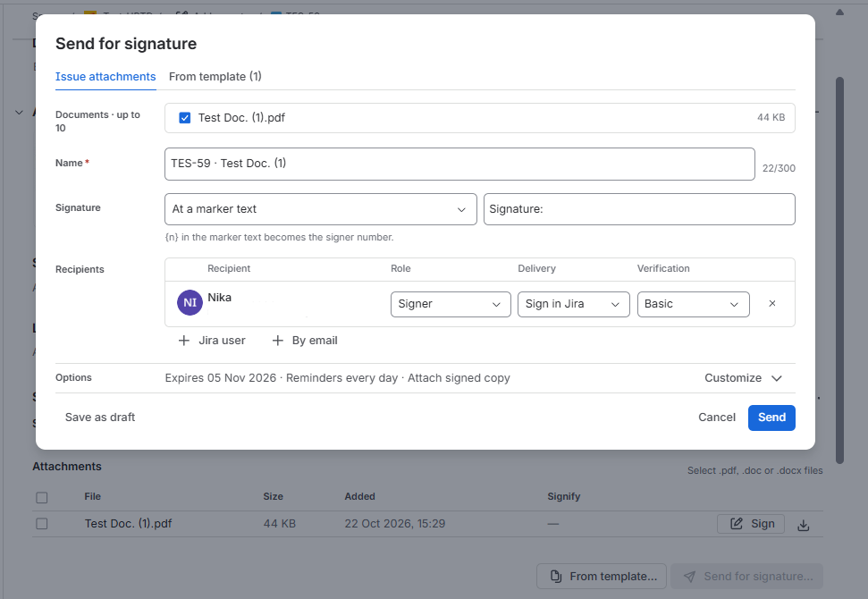This screenshot has height=599, width=868.
Task: Click the page vertical scrollbar thumb
Action: [x=839, y=270]
